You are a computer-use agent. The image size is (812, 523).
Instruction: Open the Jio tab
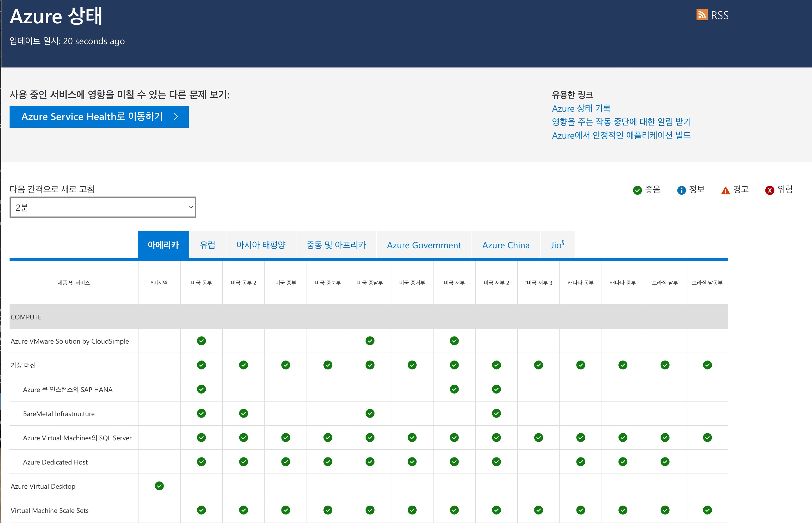557,245
